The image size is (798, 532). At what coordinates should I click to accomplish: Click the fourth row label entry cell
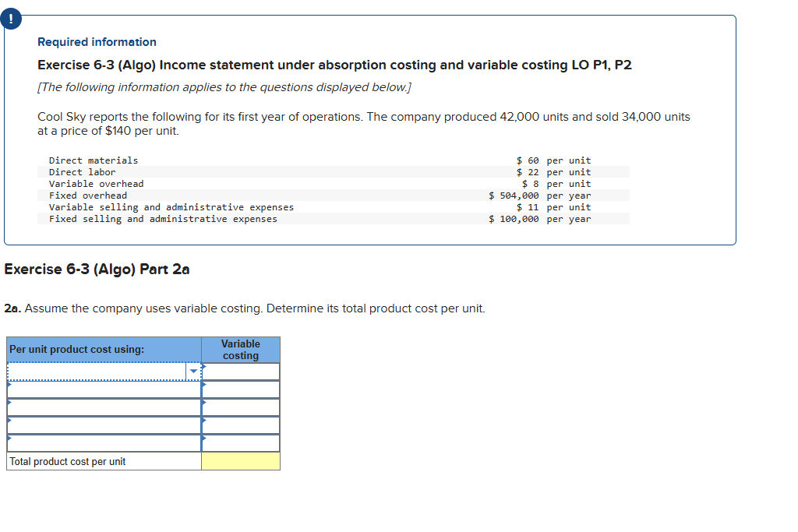point(101,425)
